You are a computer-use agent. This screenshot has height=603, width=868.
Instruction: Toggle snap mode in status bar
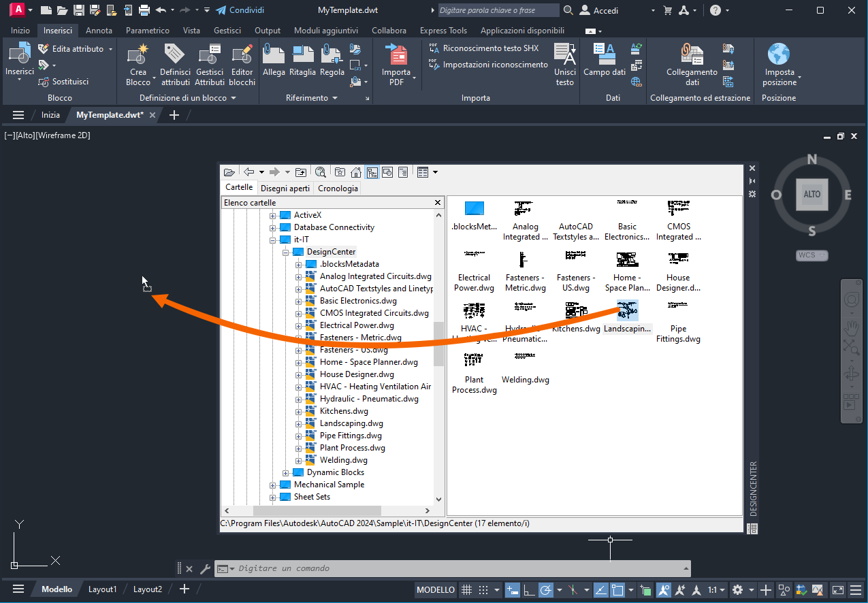point(483,589)
